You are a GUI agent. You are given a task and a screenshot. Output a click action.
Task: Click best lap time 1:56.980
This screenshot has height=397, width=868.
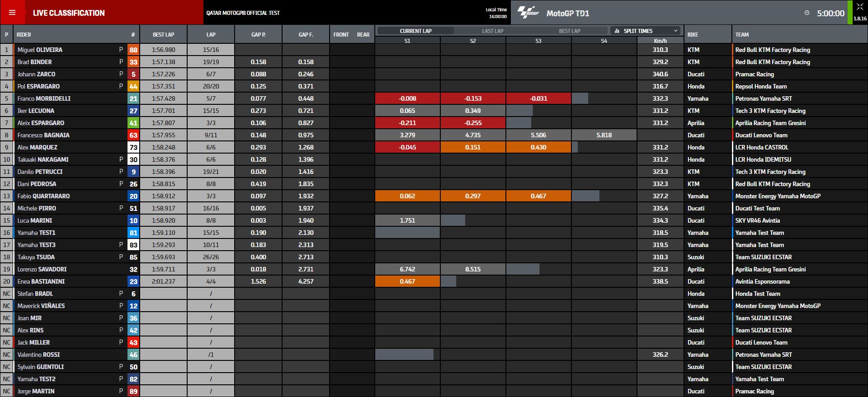point(163,50)
